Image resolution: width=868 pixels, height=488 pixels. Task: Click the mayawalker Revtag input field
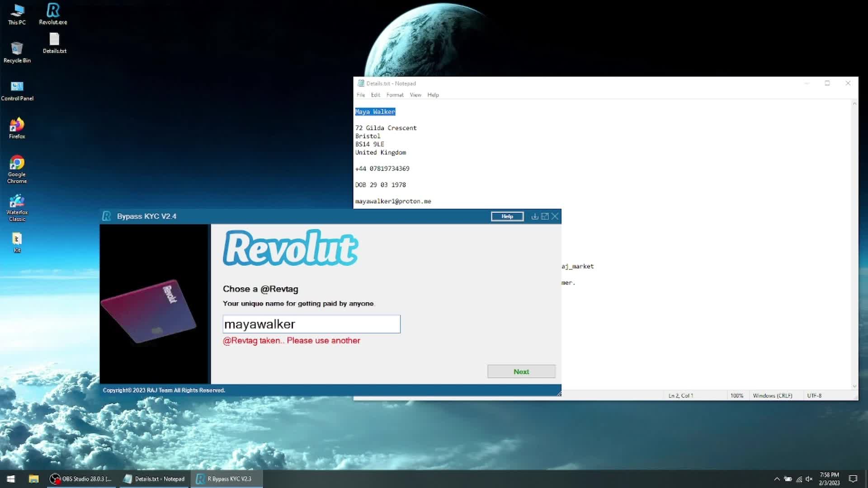(311, 324)
